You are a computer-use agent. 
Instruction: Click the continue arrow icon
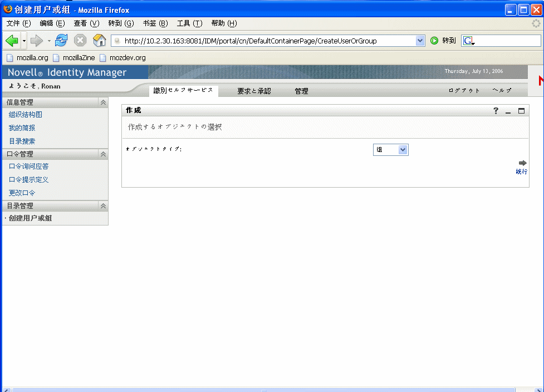coord(522,163)
